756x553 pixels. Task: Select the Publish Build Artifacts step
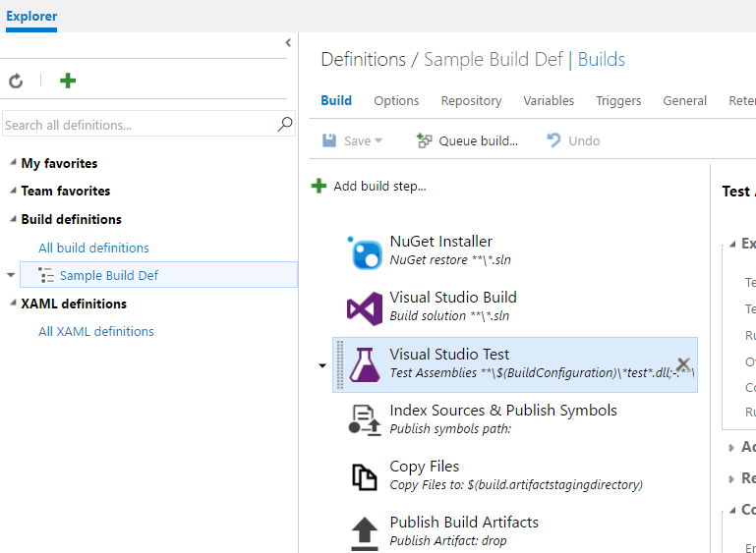click(x=463, y=530)
